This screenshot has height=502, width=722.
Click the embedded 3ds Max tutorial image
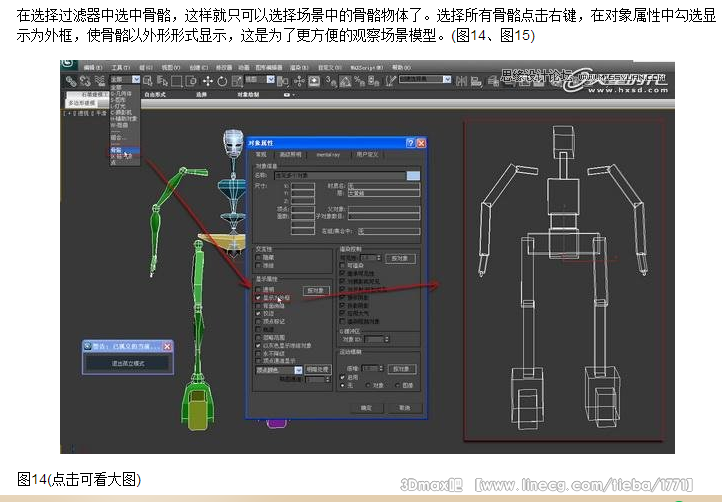(367, 257)
